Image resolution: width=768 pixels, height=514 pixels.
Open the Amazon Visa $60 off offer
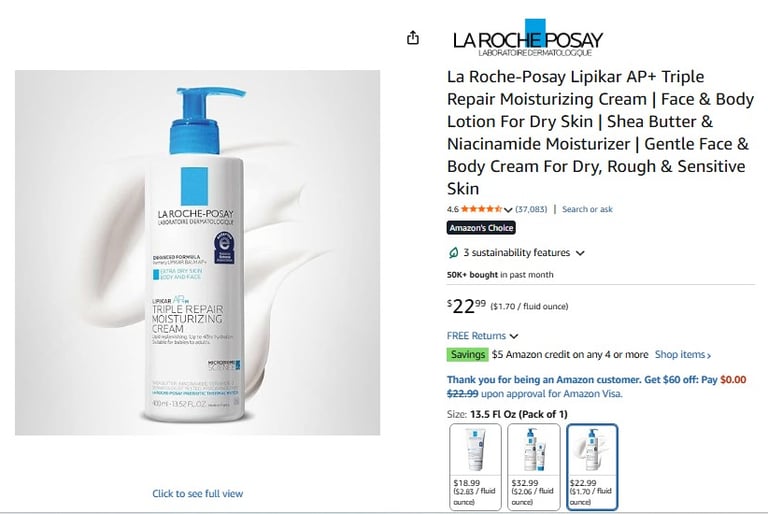pos(596,387)
